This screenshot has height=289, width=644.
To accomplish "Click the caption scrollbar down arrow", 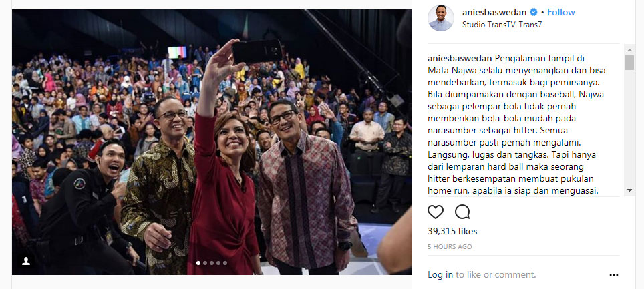I will pos(629,190).
